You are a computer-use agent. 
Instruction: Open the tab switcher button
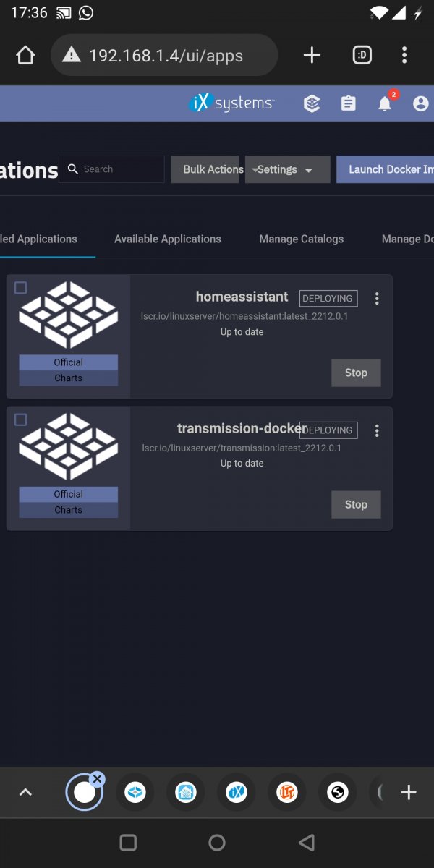[x=362, y=56]
